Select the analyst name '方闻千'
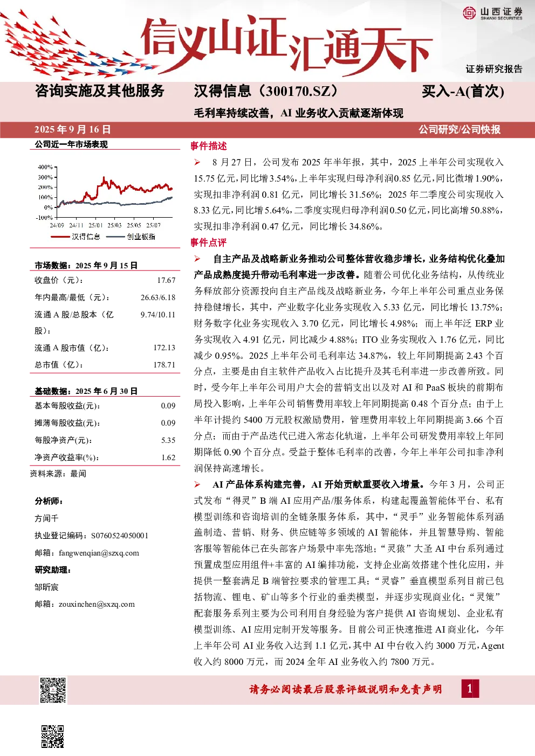This screenshot has width=535, height=756. point(47,518)
